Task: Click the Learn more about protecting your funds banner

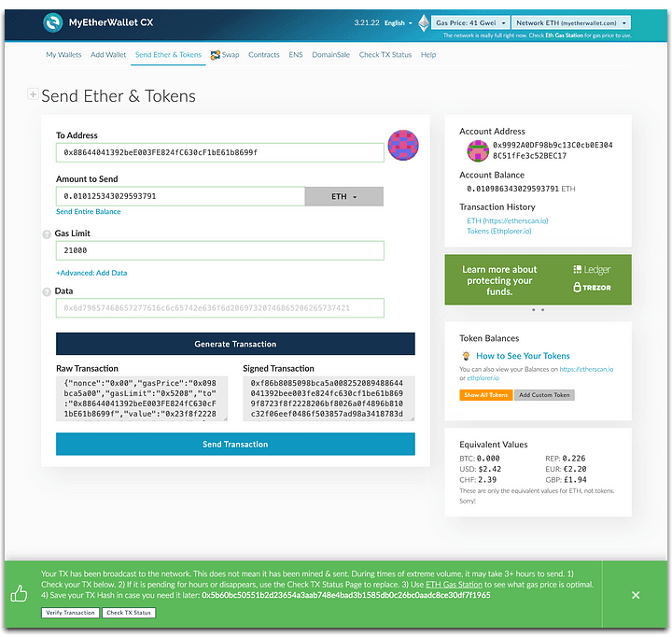Action: coord(538,279)
